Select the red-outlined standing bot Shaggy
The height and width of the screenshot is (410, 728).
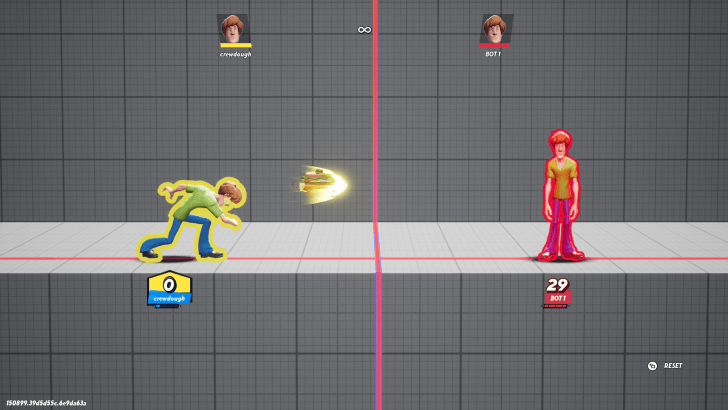pos(563,195)
